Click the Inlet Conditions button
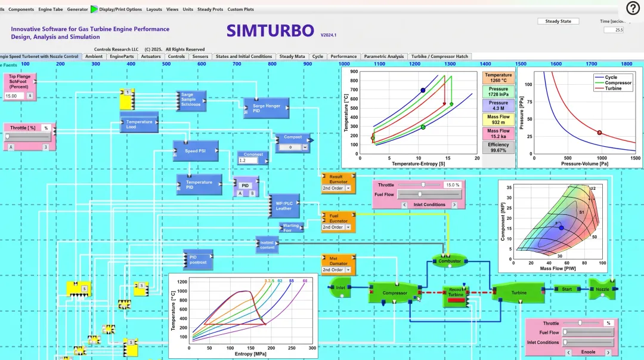Viewport: 644px width, 360px height. tap(429, 205)
